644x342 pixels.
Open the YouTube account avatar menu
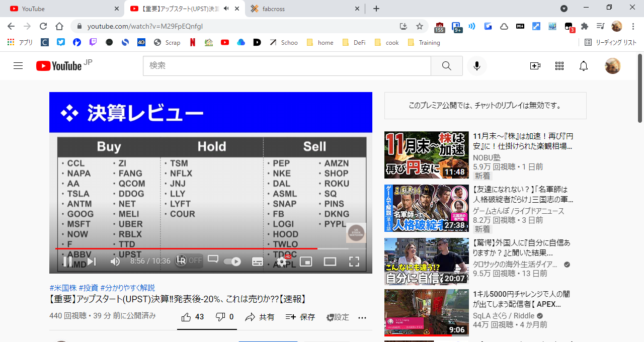(x=613, y=66)
